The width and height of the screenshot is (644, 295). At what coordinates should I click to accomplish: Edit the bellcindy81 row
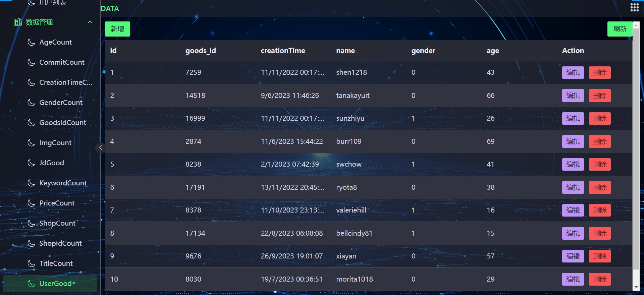(573, 233)
